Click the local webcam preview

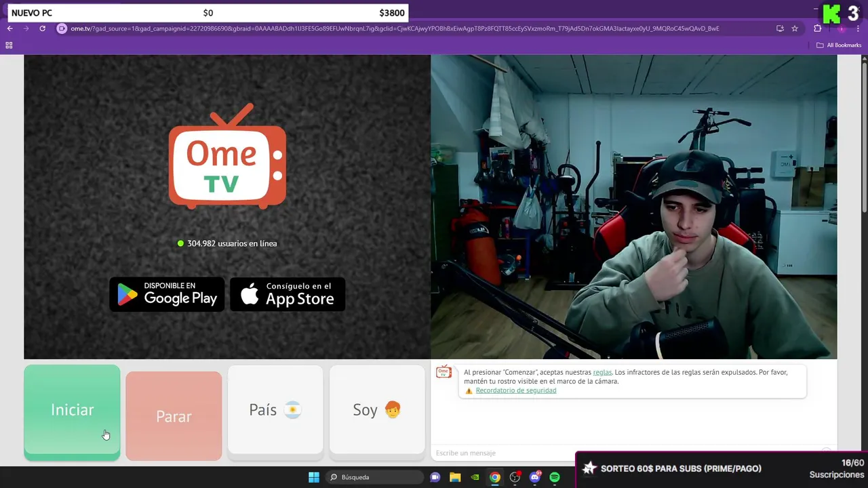[x=633, y=207]
